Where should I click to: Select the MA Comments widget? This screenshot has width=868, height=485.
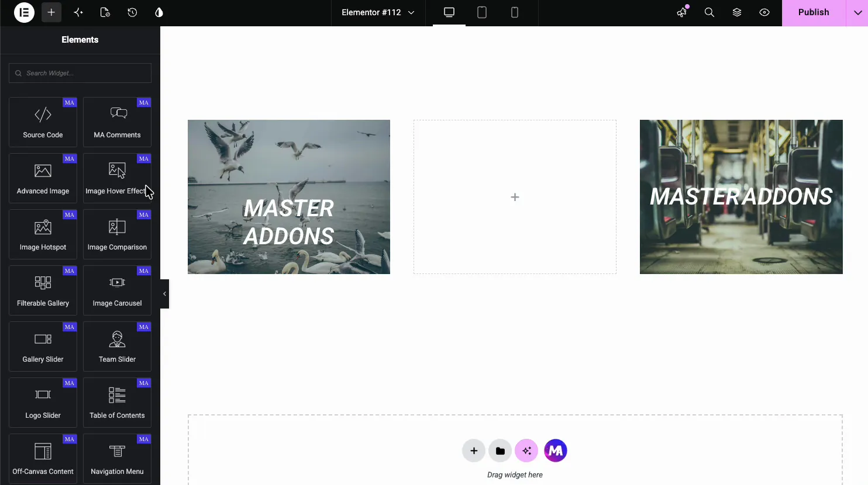pyautogui.click(x=117, y=122)
